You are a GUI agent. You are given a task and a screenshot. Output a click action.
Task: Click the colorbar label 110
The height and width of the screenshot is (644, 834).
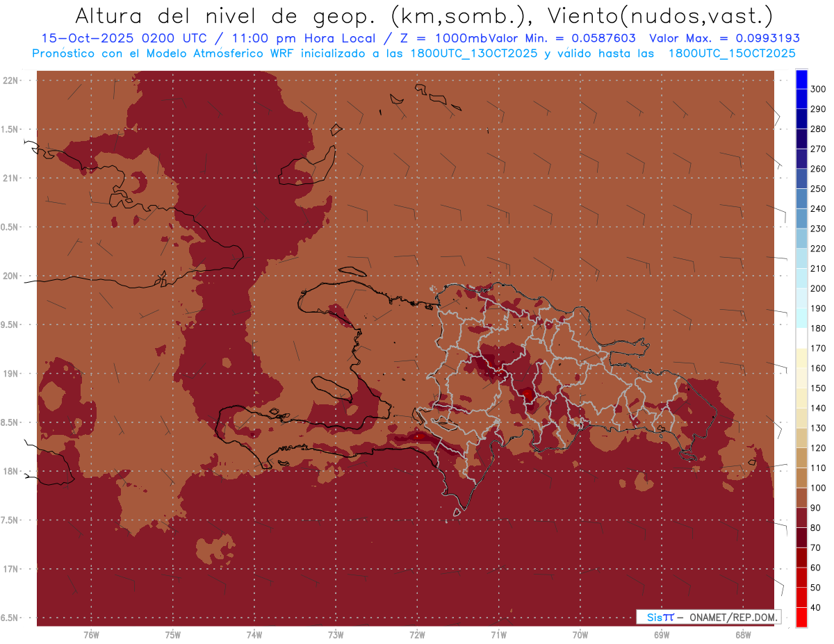pos(817,468)
